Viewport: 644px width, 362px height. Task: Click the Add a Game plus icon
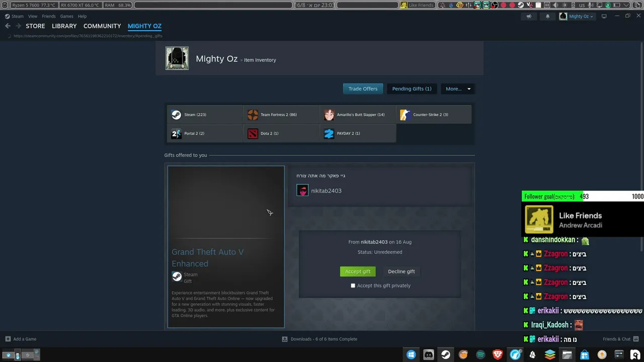coord(8,339)
